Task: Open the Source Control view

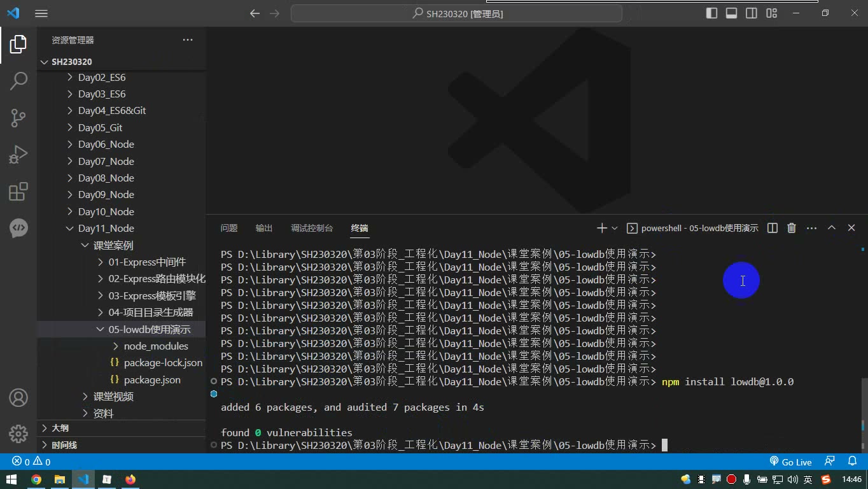Action: coord(18,118)
